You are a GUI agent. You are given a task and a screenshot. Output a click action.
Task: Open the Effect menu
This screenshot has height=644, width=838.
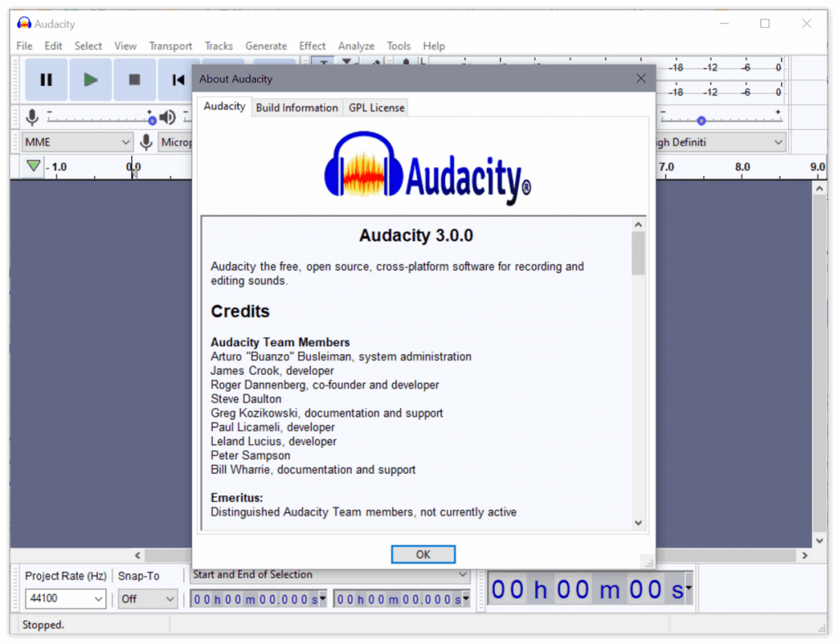point(312,46)
